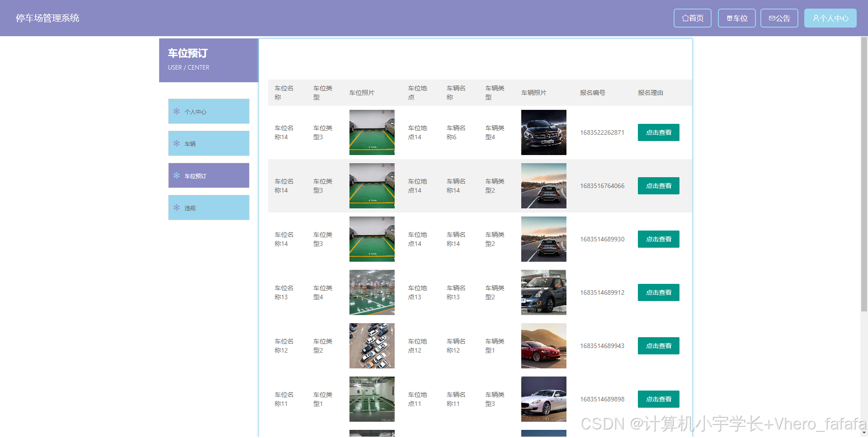Viewport: 868px width, 438px height.
Task: Click the 车位名称 column header
Action: coord(284,93)
